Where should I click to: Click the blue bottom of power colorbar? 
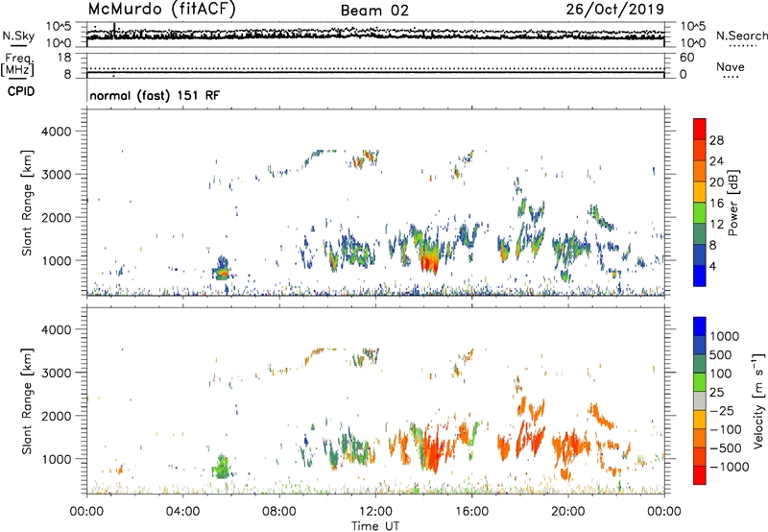click(700, 276)
